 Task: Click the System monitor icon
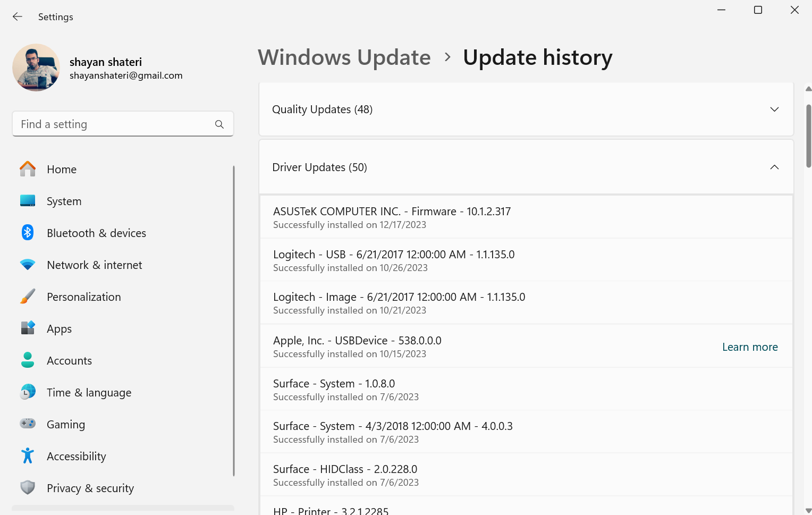click(28, 201)
